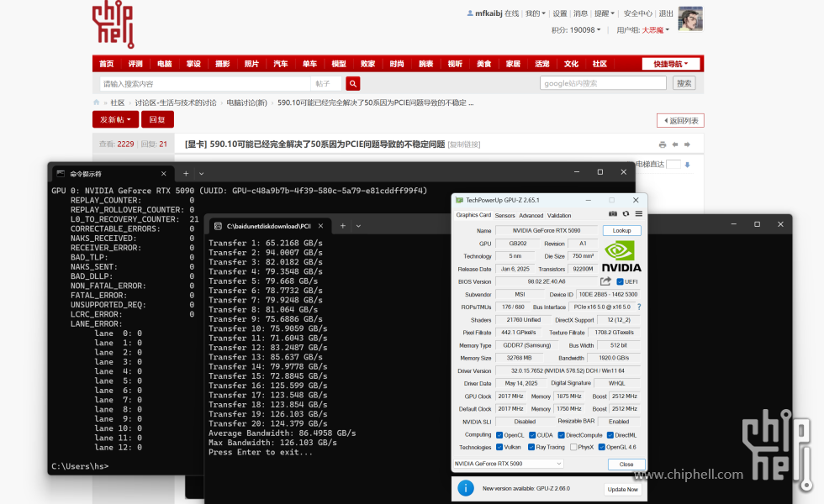824x504 pixels.
Task: Click the blue elevator jump arrow icon
Action: tap(688, 165)
